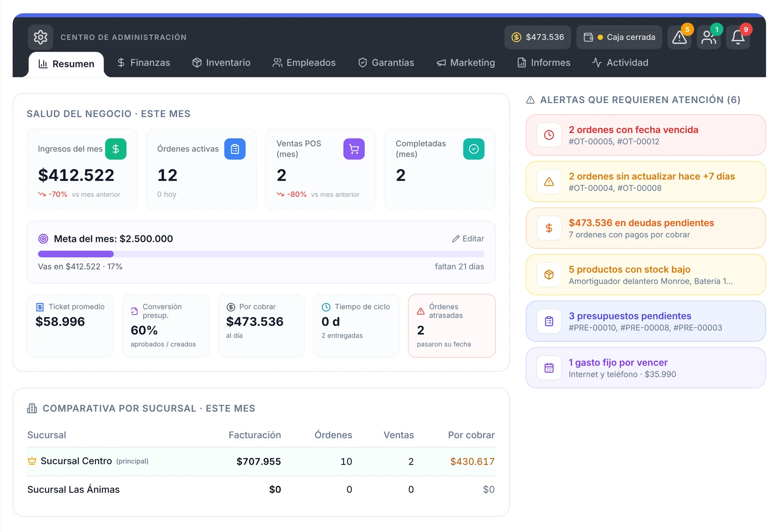Click the Órdenes column header in the table
This screenshot has height=532, width=782.
[333, 435]
